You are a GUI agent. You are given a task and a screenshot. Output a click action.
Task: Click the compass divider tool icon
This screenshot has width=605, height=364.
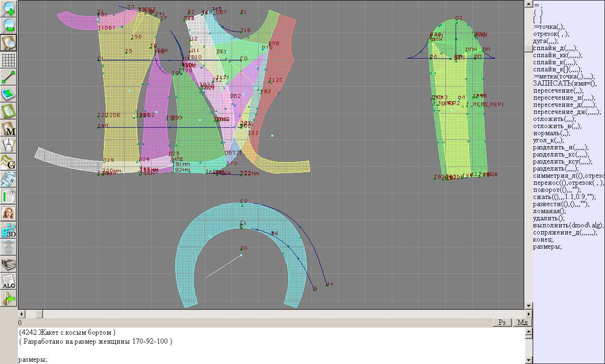[x=9, y=145]
